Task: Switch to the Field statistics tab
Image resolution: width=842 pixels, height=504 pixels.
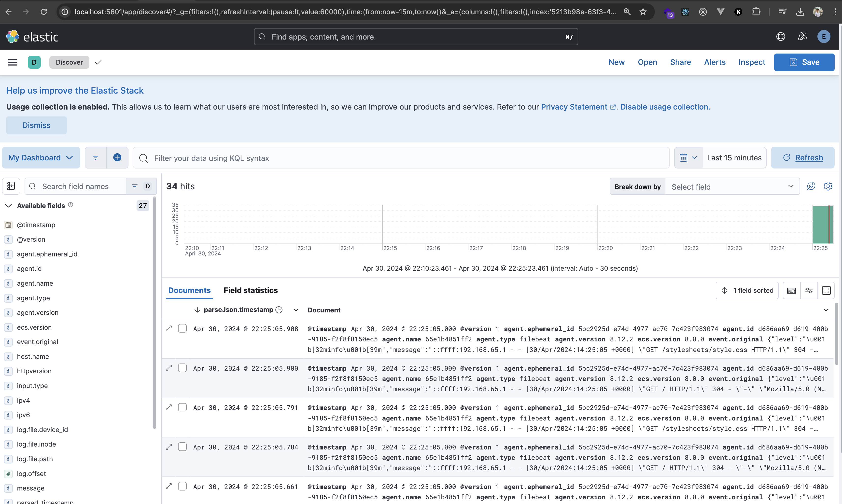Action: [x=251, y=290]
